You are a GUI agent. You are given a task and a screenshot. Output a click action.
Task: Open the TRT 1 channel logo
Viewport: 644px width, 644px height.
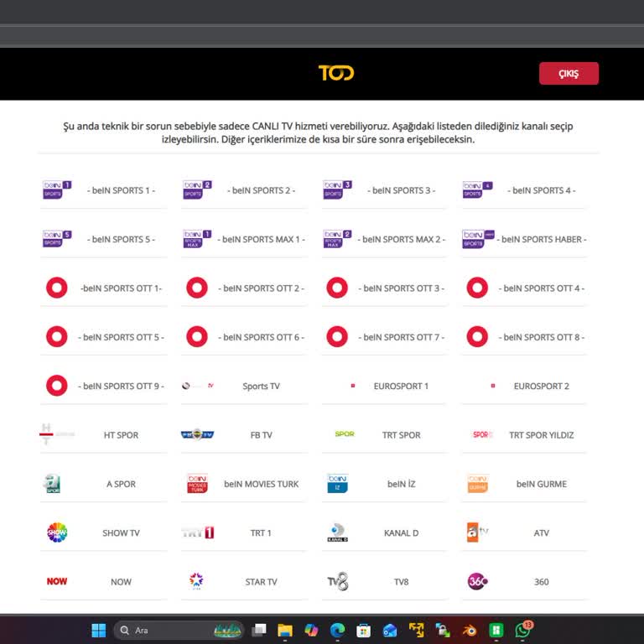click(198, 532)
